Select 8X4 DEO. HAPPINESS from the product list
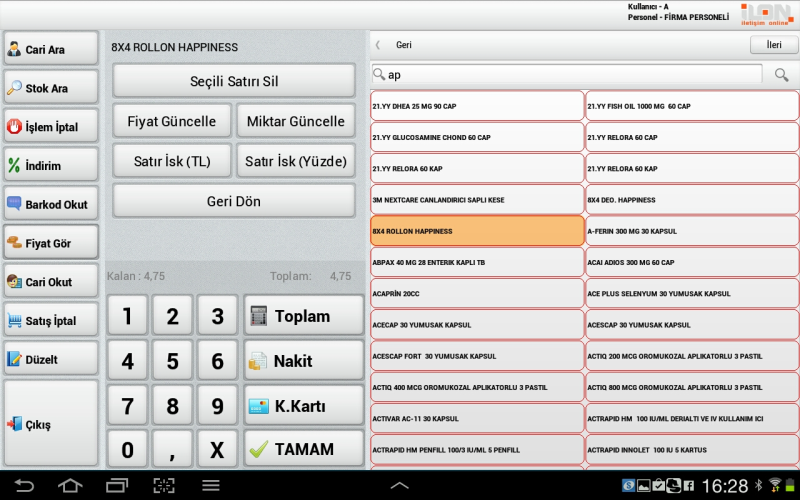 pyautogui.click(x=692, y=200)
